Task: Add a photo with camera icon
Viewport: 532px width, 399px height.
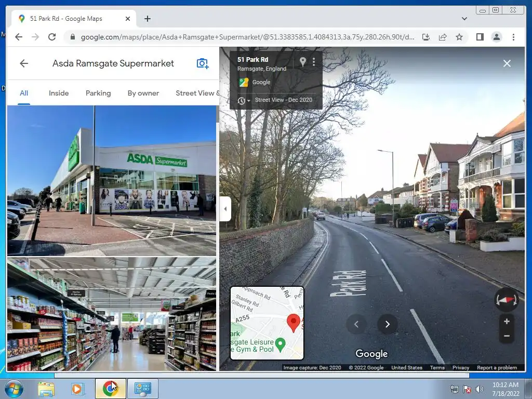Action: coord(203,63)
